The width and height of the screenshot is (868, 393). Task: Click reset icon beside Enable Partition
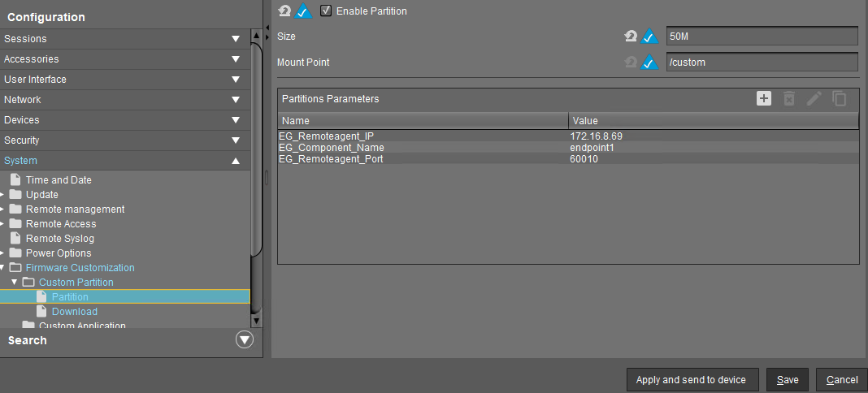[x=284, y=11]
